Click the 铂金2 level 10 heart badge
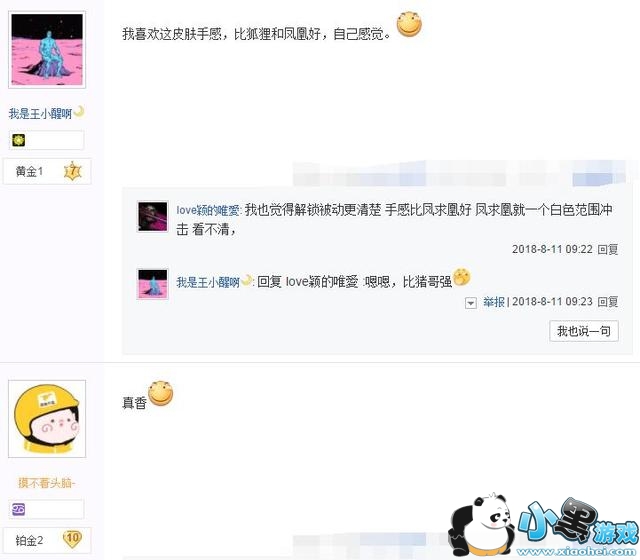This screenshot has height=560, width=640. [72, 540]
